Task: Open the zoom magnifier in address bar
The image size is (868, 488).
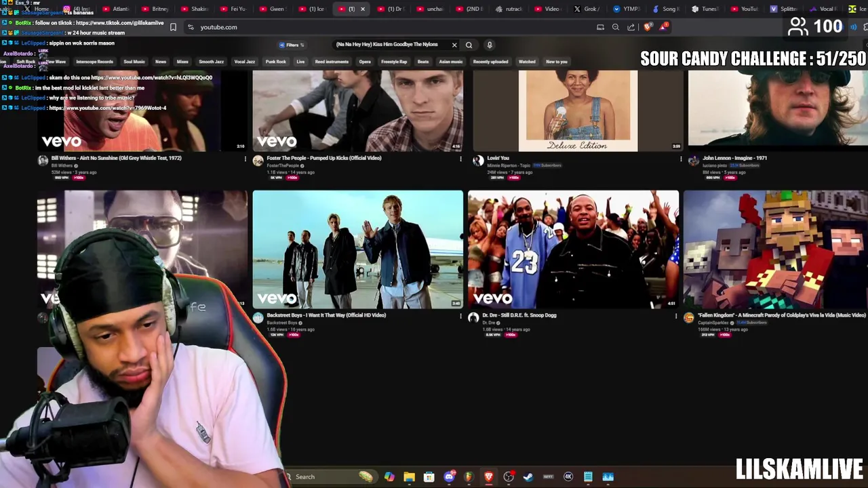Action: pyautogui.click(x=616, y=27)
